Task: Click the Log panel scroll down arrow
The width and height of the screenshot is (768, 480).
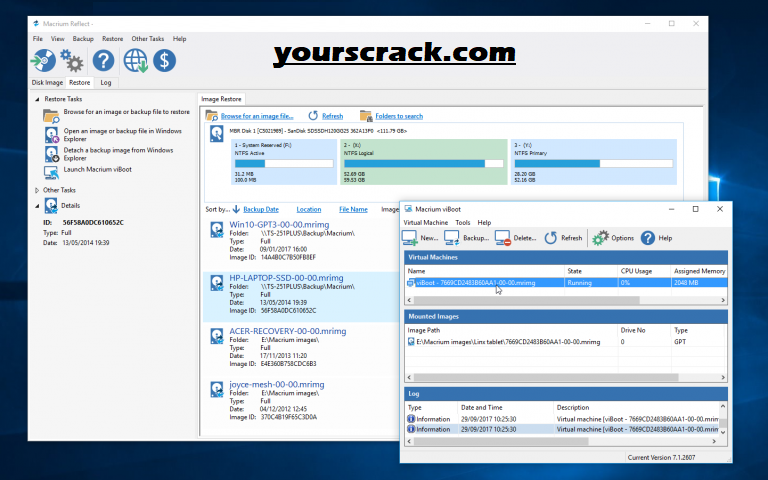Action: pos(723,432)
